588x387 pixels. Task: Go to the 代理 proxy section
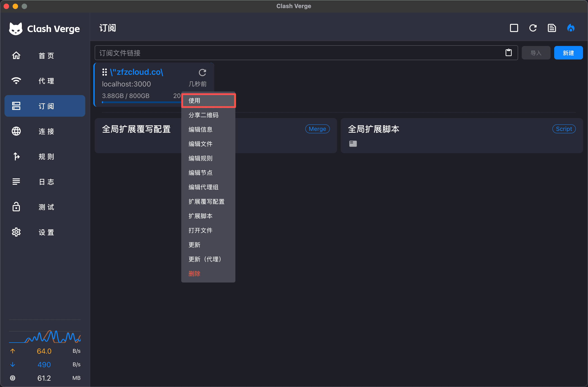(45, 81)
